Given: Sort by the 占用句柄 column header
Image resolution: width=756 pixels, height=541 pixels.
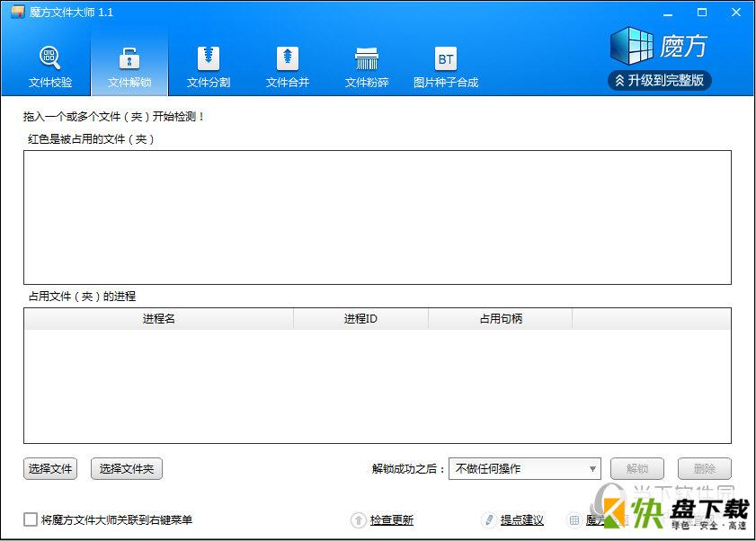Looking at the screenshot, I should point(501,319).
